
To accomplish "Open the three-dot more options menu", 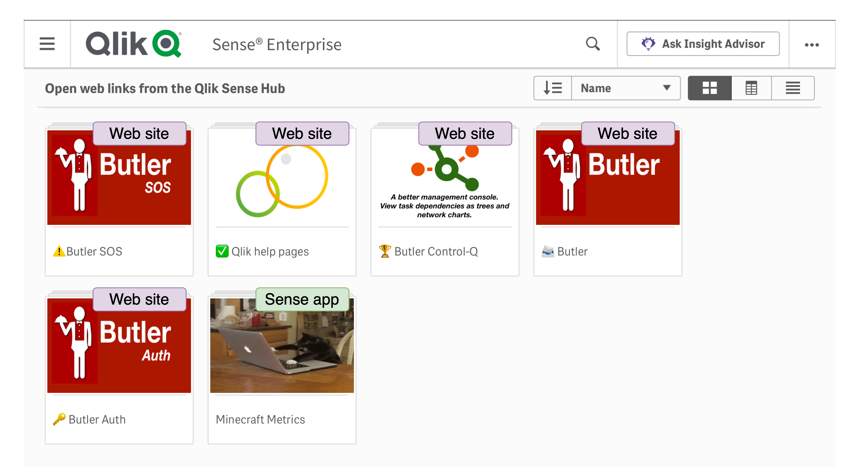I will click(812, 45).
